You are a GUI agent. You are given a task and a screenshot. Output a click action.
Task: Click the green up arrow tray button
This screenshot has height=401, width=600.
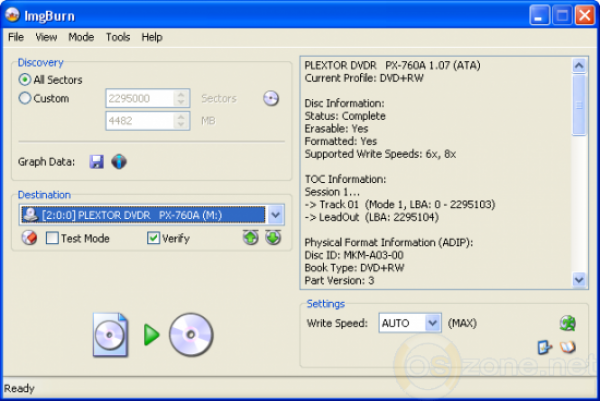(251, 238)
